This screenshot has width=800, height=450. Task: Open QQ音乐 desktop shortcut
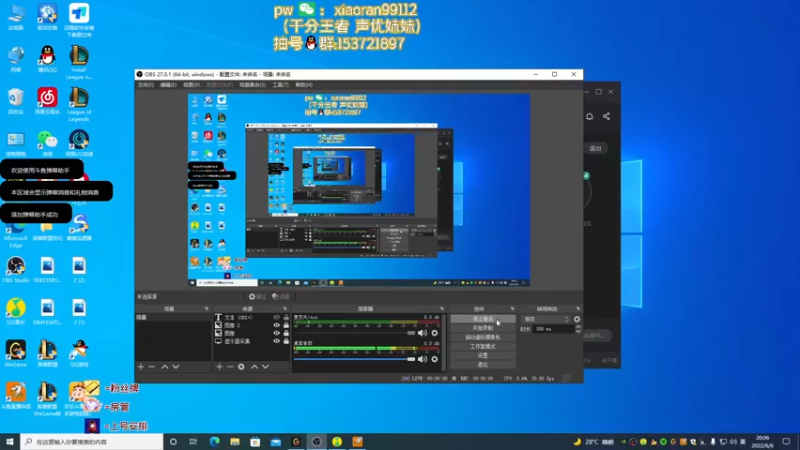pos(16,312)
